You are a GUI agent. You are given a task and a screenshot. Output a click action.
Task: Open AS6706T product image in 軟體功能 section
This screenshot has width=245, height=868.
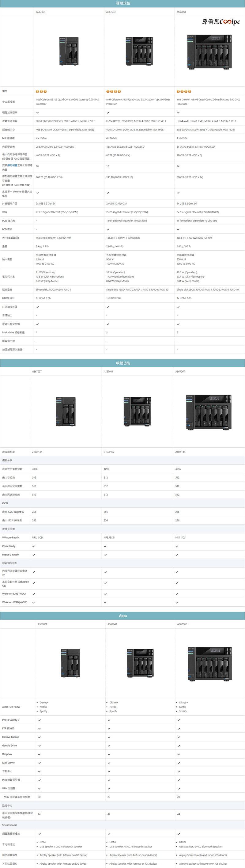[x=209, y=412]
